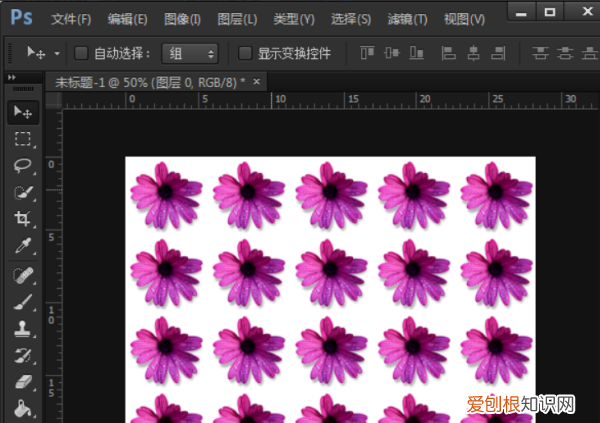Select the Move tool in the toolbox

pyautogui.click(x=23, y=112)
